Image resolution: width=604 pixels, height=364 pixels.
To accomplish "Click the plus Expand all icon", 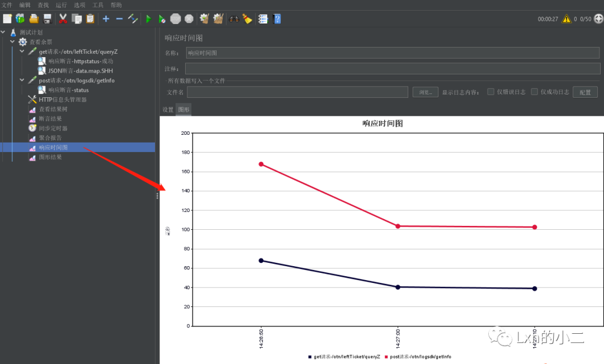I will 106,18.
